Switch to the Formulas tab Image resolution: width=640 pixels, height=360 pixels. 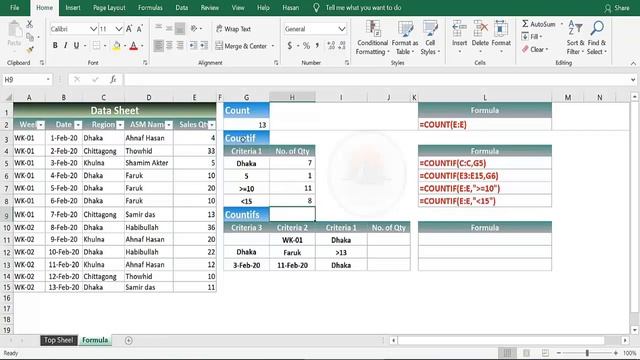[150, 8]
